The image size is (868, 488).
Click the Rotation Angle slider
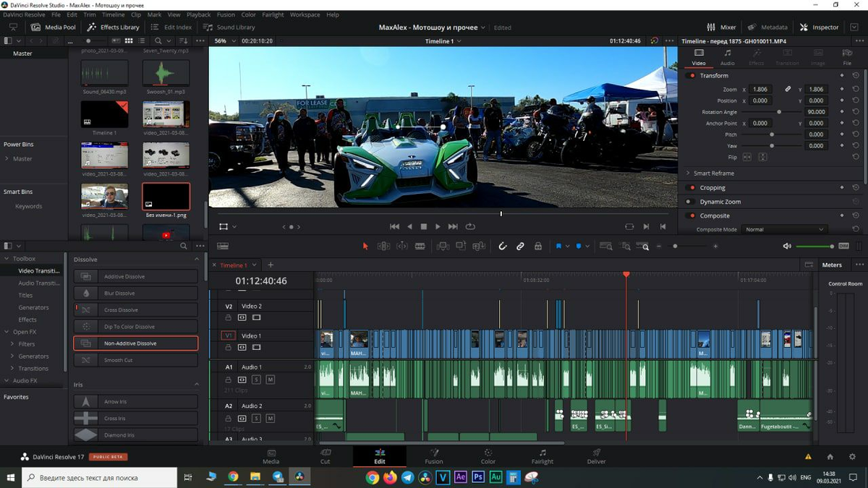779,112
